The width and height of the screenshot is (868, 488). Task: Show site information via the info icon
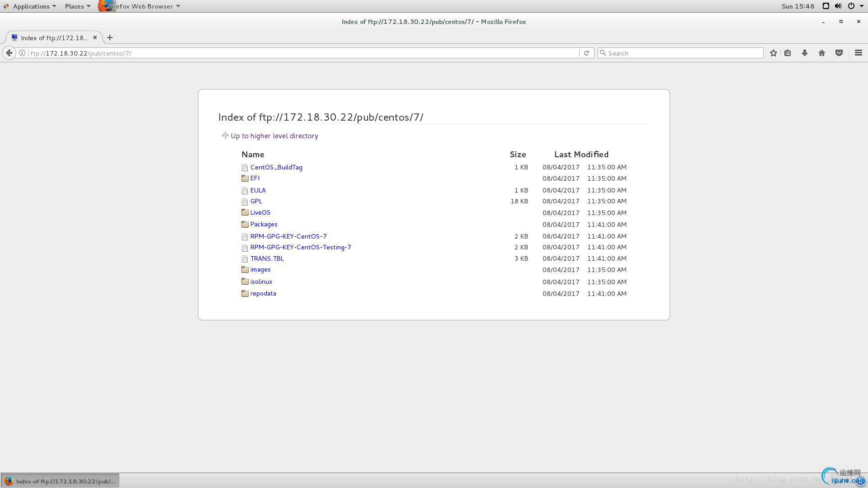[x=22, y=53]
